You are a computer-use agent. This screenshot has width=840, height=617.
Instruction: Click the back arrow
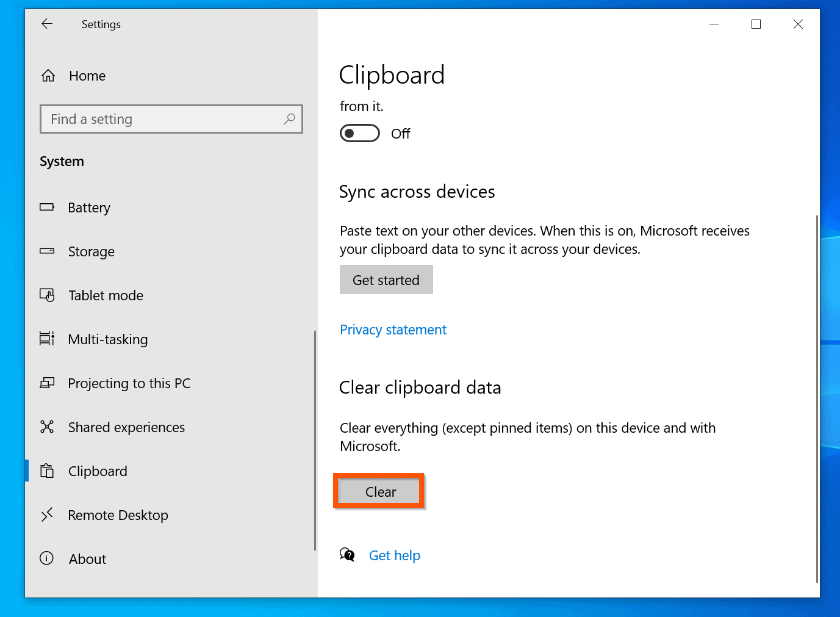pyautogui.click(x=47, y=24)
